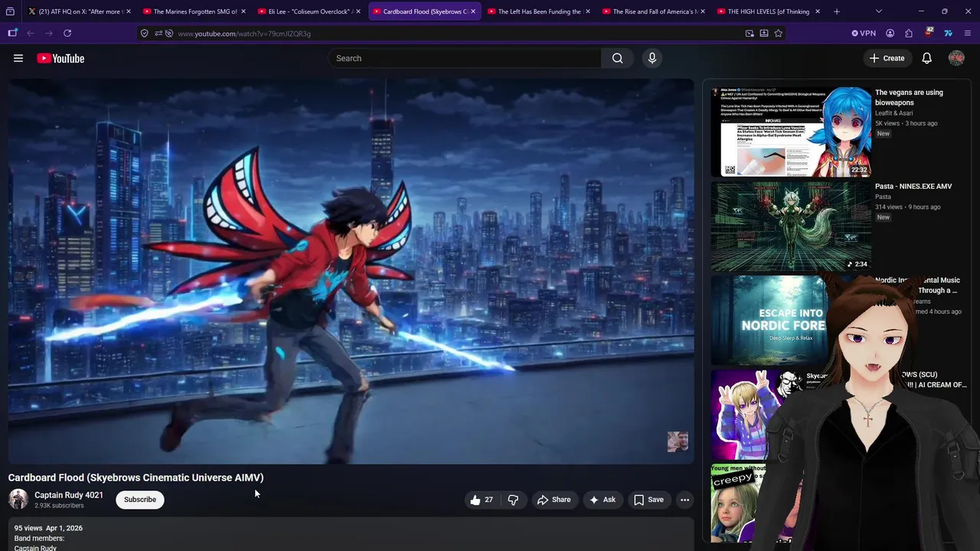Click the Cardboard Flood video title text

tap(136, 478)
